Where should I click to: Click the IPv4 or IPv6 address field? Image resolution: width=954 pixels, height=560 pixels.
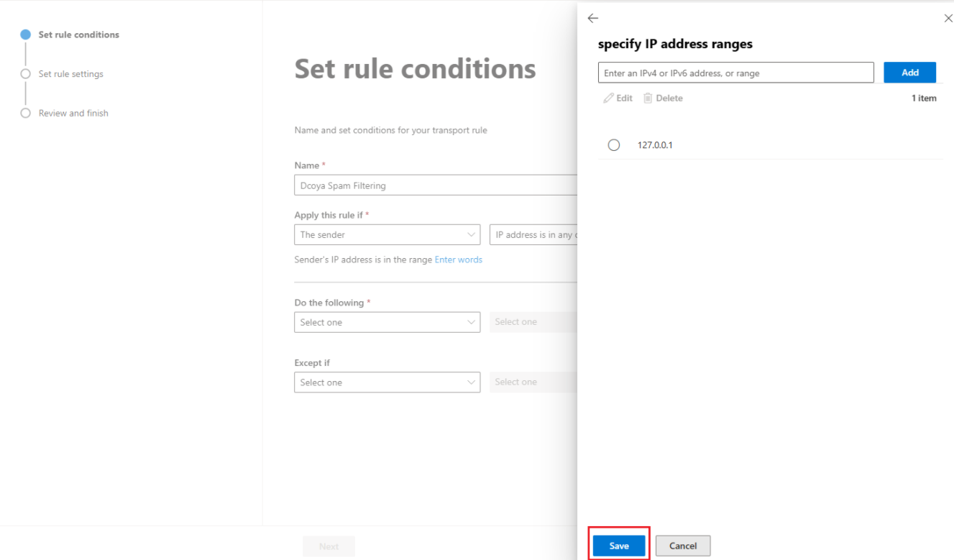(x=736, y=73)
